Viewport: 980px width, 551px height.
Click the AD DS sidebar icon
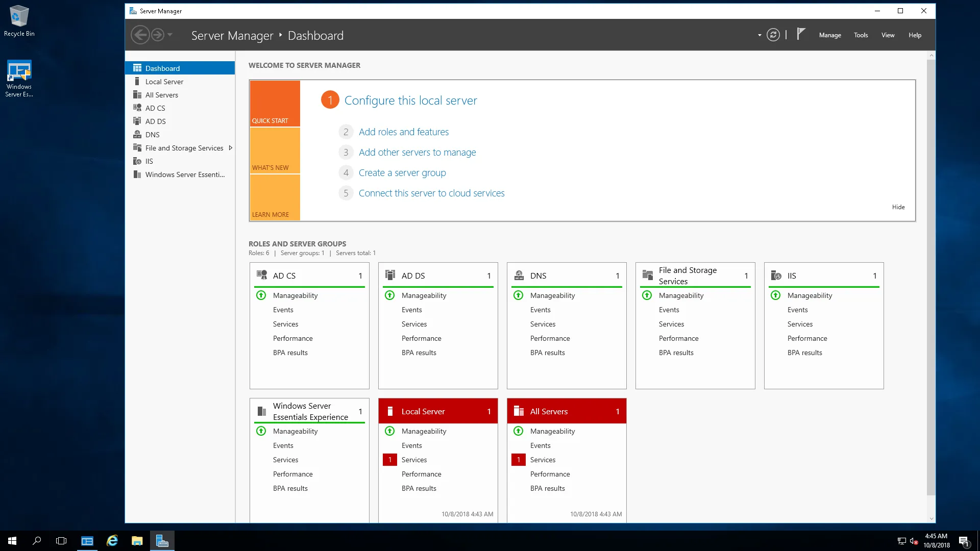click(137, 121)
